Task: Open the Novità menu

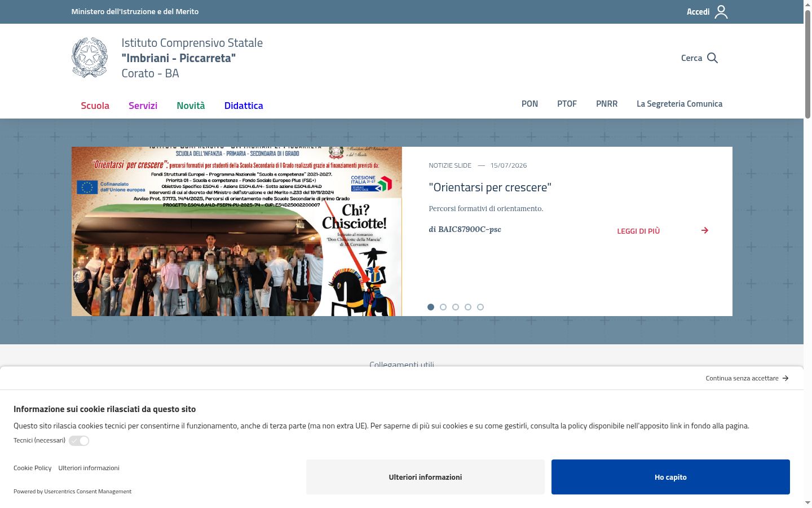Action: coord(191,106)
